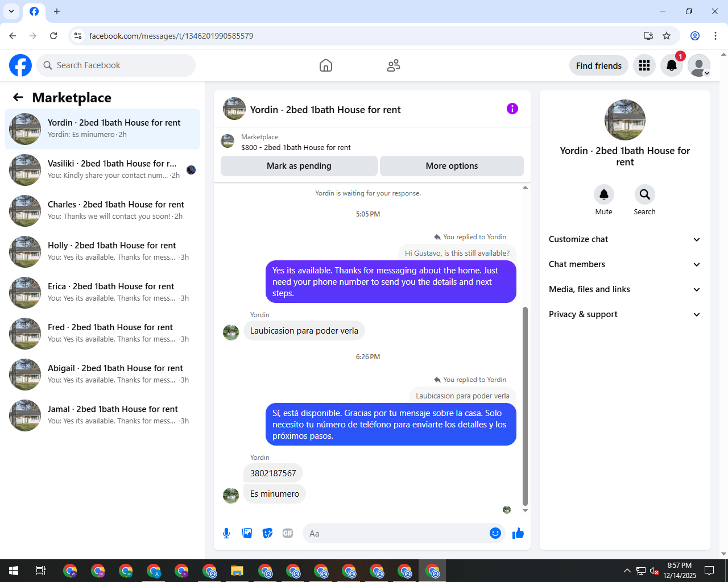Open Jamal conversation in list
Viewport: 728px width, 582px height.
tap(102, 415)
